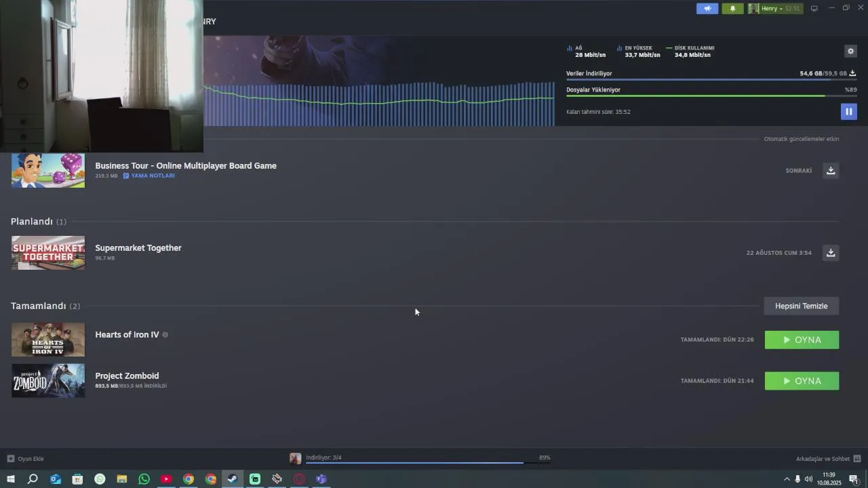Open Business Tour game thumbnail
Viewport: 868px width, 488px height.
click(x=48, y=170)
